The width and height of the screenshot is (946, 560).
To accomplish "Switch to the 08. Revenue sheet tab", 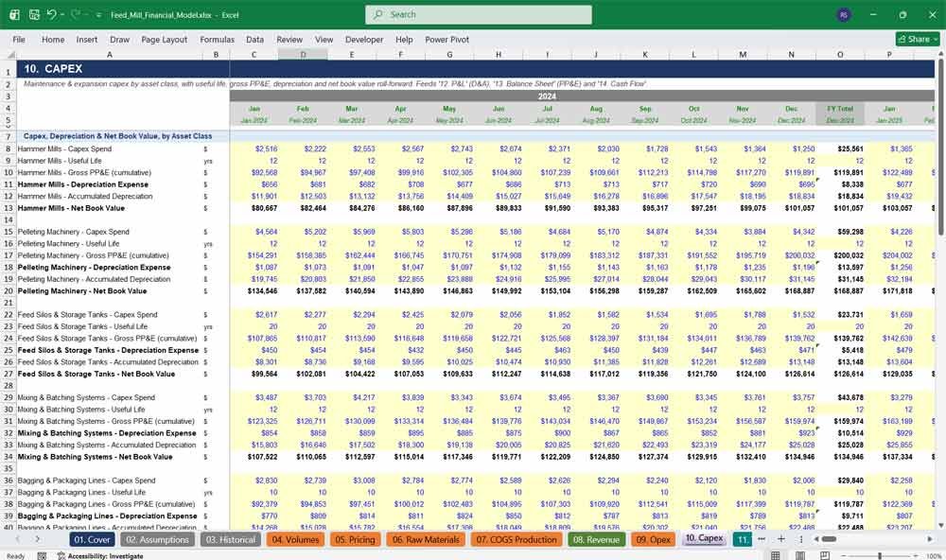I will tap(596, 539).
